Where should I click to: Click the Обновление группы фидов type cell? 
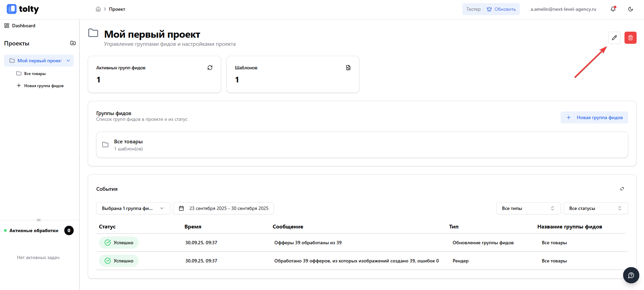[483, 243]
